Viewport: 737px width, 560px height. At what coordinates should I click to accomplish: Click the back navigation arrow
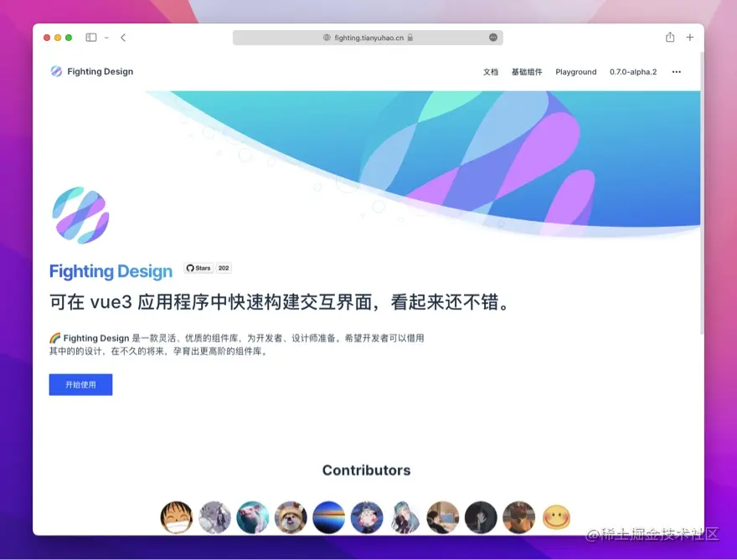(x=124, y=37)
